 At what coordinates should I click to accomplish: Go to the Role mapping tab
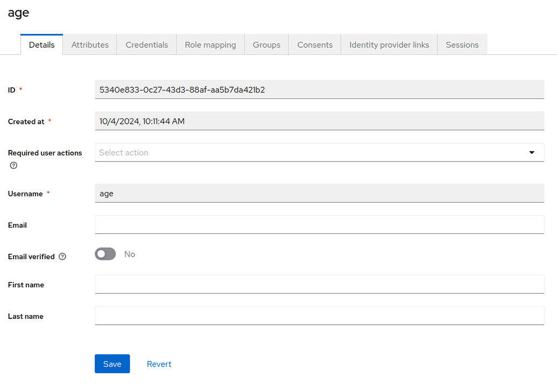tap(210, 45)
